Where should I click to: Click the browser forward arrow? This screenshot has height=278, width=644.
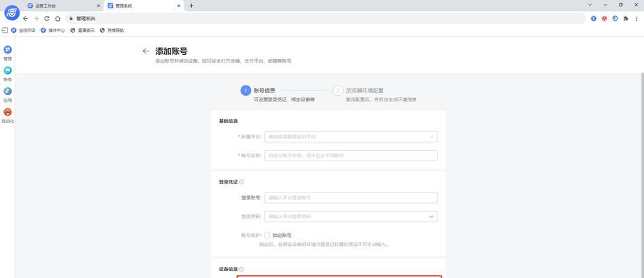36,19
